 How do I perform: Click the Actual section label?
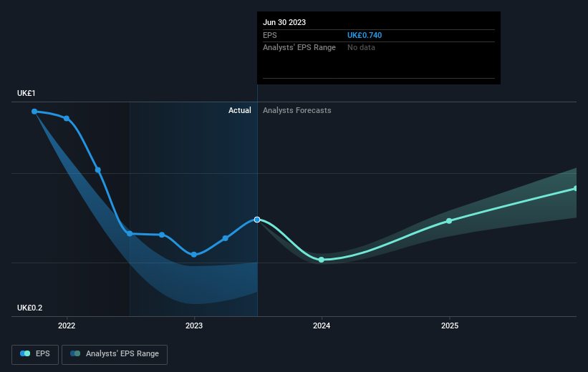coord(240,110)
